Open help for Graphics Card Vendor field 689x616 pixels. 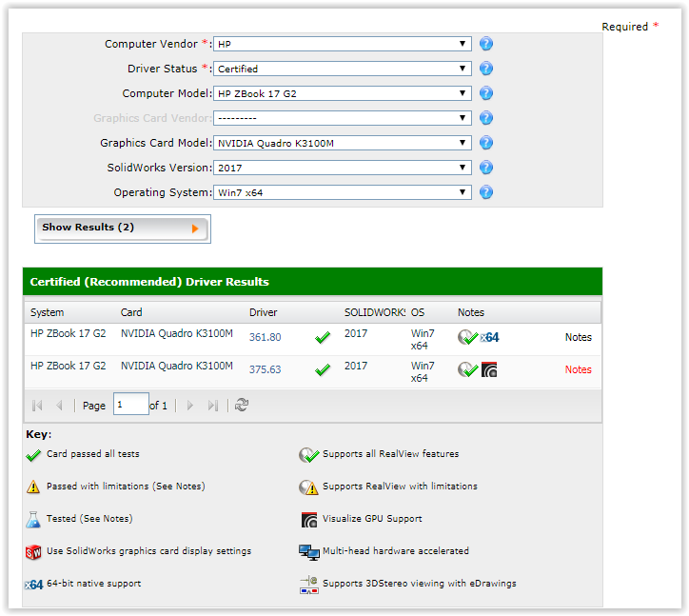[x=486, y=118]
